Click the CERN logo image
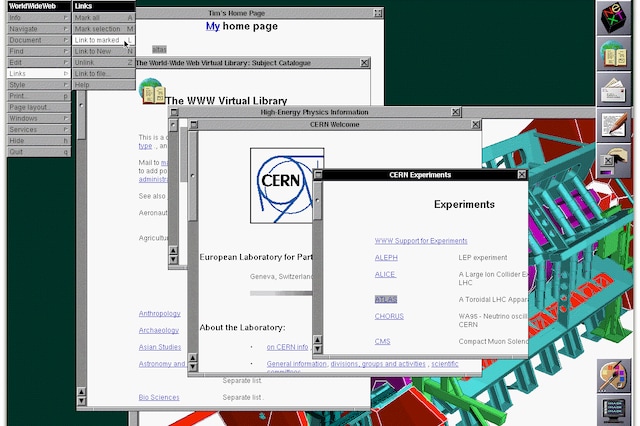 [287, 186]
